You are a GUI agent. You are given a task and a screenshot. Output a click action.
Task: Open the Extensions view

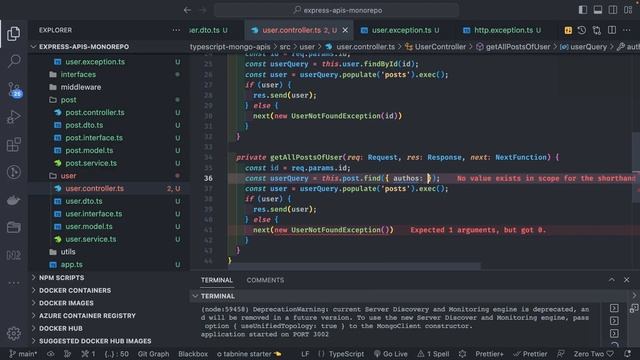pyautogui.click(x=13, y=144)
